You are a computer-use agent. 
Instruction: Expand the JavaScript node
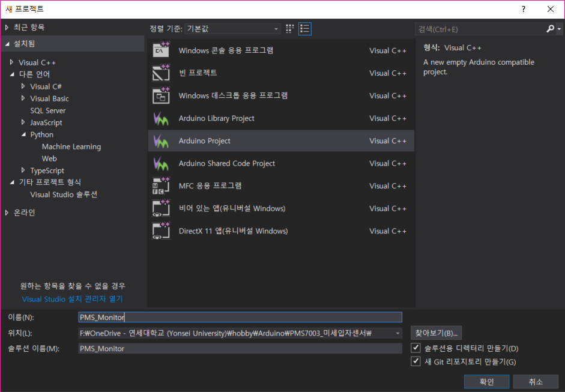(23, 122)
